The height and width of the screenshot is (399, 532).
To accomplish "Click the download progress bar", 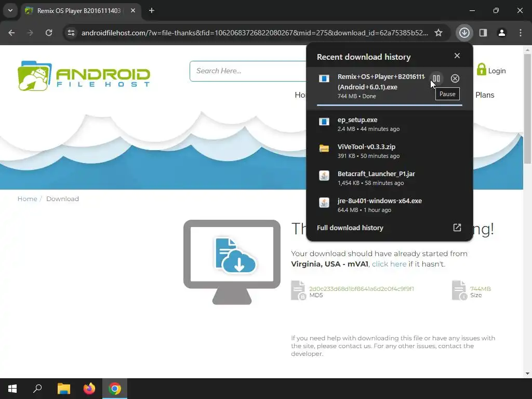I will [390, 105].
